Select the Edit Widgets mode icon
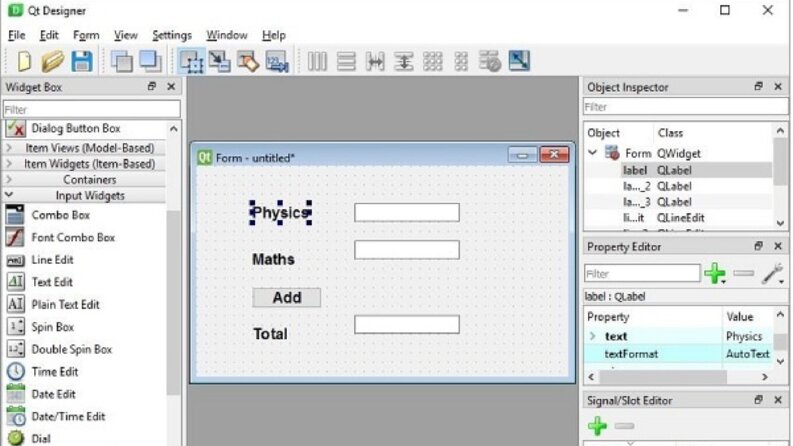The width and height of the screenshot is (793, 446). (192, 61)
